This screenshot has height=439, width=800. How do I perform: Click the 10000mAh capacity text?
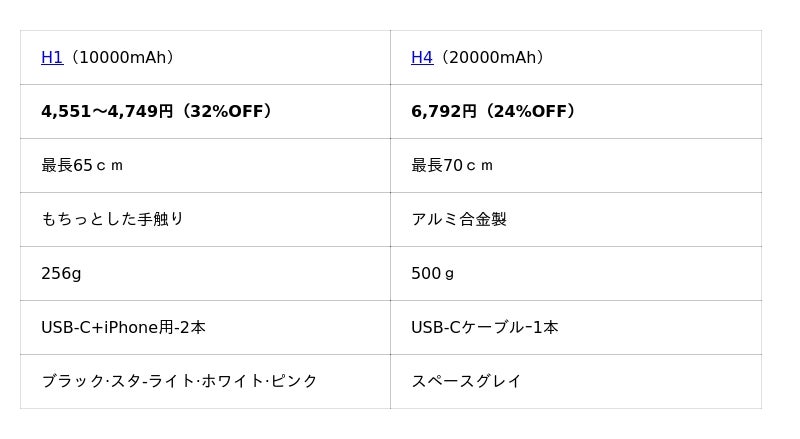[x=123, y=58]
